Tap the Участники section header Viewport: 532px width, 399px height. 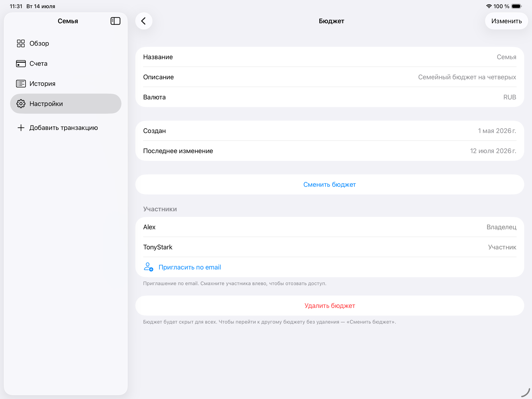point(160,209)
